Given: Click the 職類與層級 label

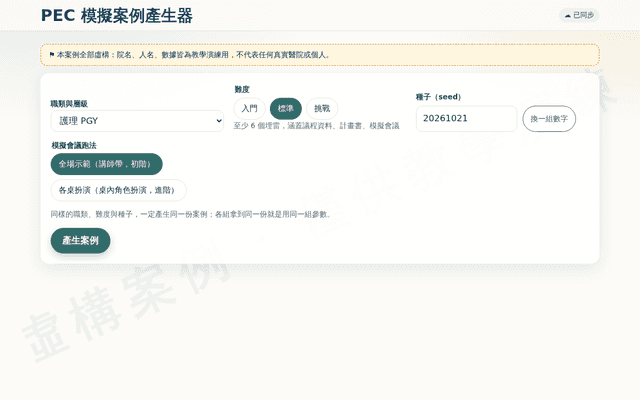Looking at the screenshot, I should (x=69, y=104).
